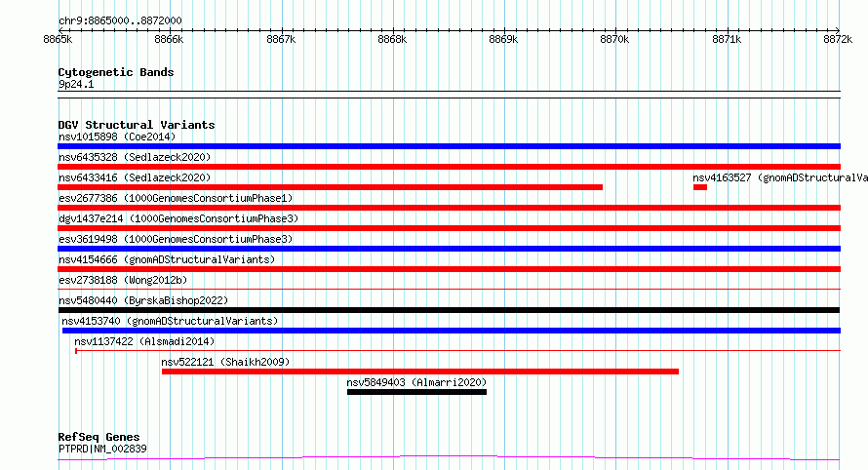
Task: Click the thin red nsv1137422 line
Action: point(457,350)
